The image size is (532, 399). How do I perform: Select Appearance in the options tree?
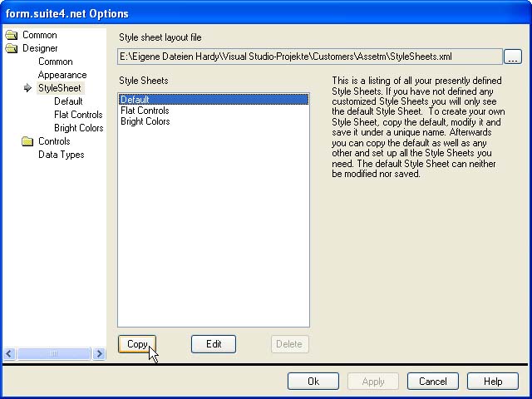tap(62, 75)
